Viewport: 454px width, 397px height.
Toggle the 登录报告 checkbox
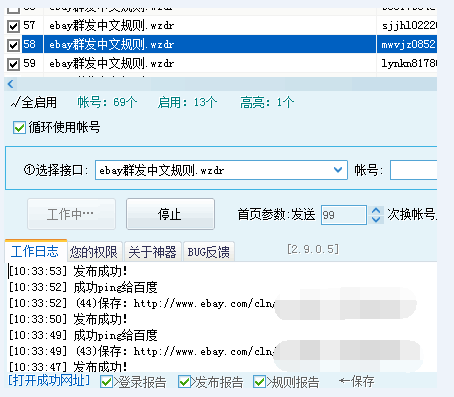(106, 382)
